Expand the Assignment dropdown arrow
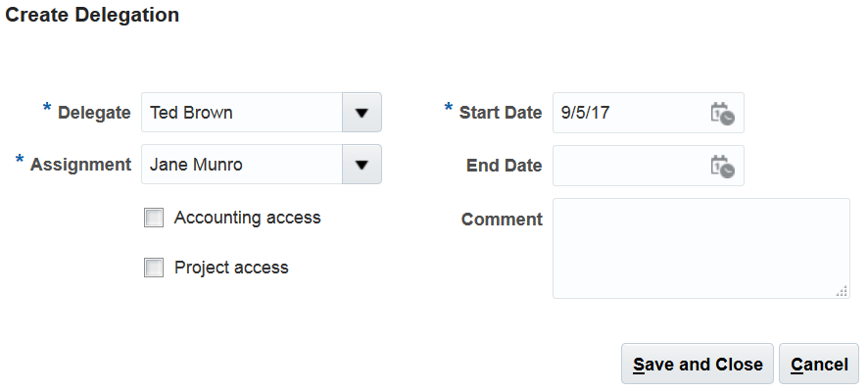The width and height of the screenshot is (868, 392). click(x=362, y=165)
